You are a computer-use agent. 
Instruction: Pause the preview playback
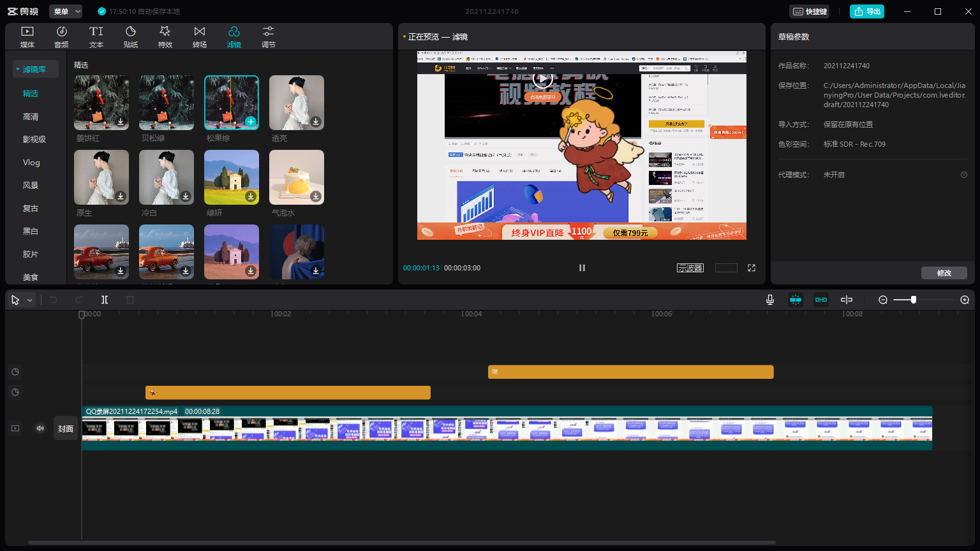(582, 268)
